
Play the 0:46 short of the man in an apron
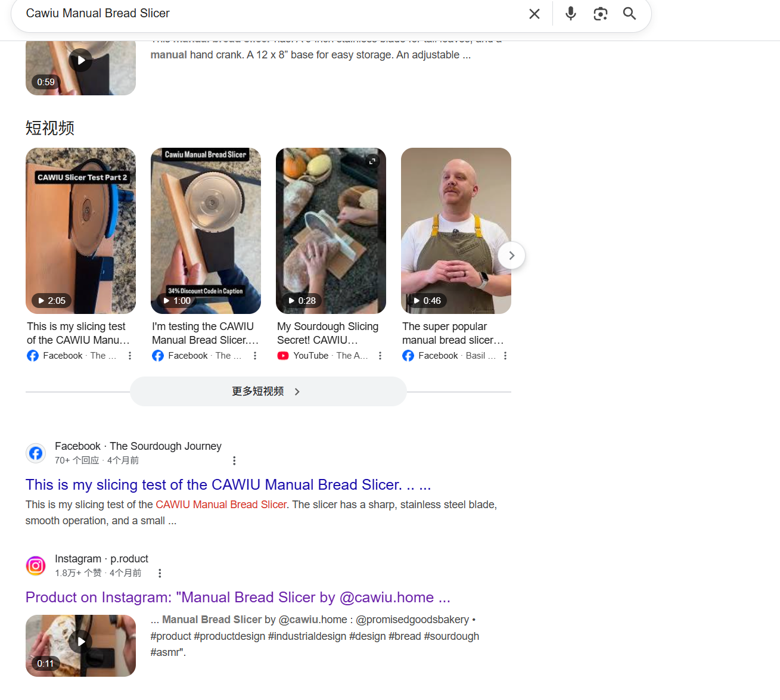456,231
